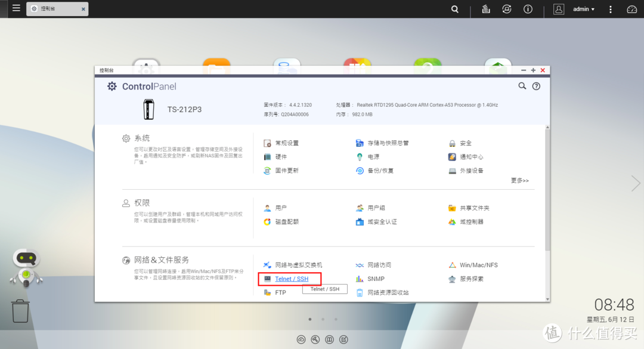
Task: Open 用户 users settings
Action: tap(275, 208)
